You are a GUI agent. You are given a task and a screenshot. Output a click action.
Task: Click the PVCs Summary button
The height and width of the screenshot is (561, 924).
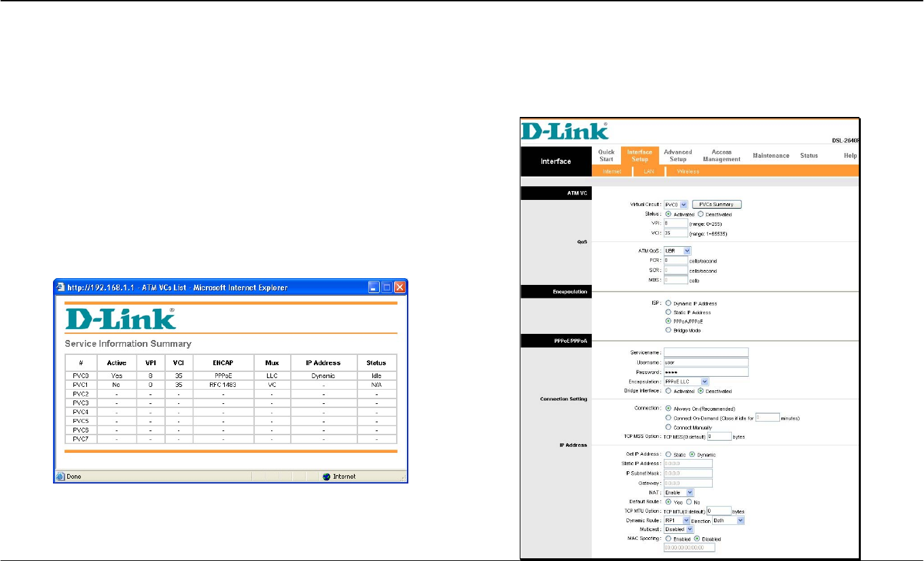pos(716,204)
